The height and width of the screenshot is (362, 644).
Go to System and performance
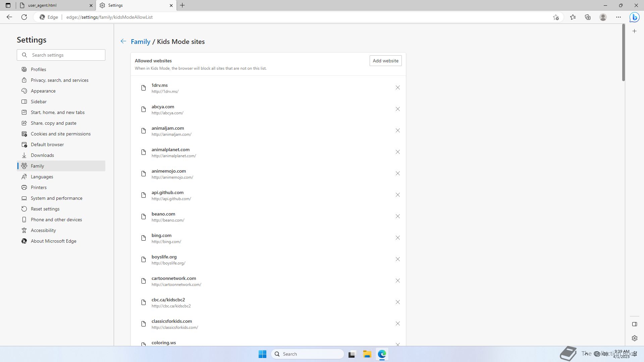(x=61, y=198)
